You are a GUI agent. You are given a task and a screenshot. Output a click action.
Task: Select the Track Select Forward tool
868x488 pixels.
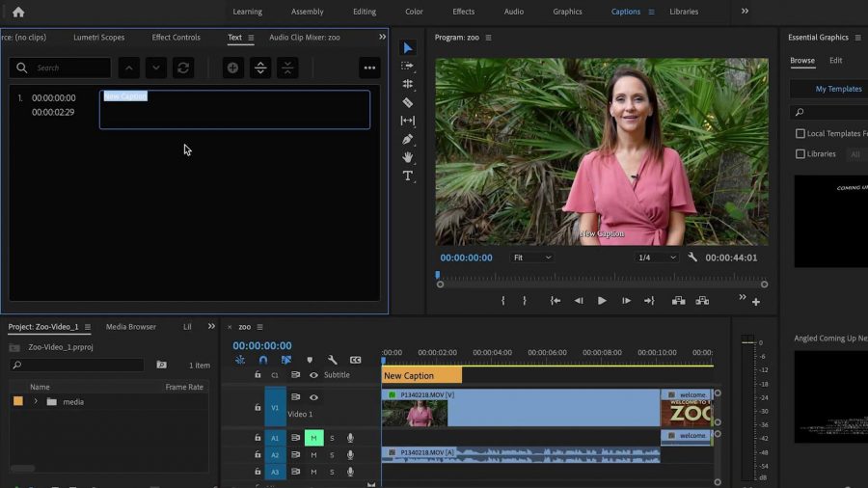(x=407, y=66)
